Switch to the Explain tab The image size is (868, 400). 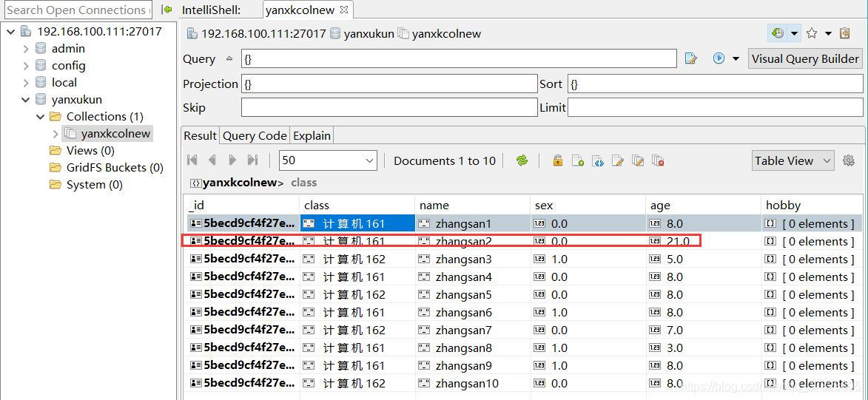click(x=312, y=135)
